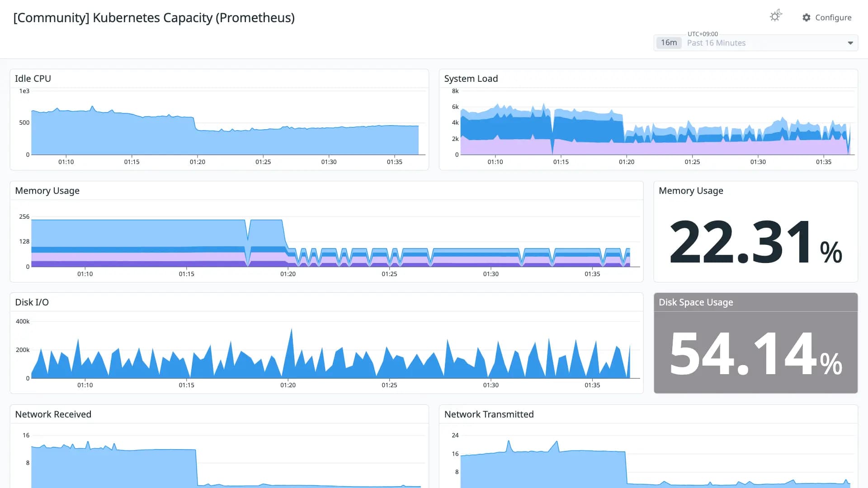Click the Network Received area chart
The image size is (868, 488).
point(226,465)
